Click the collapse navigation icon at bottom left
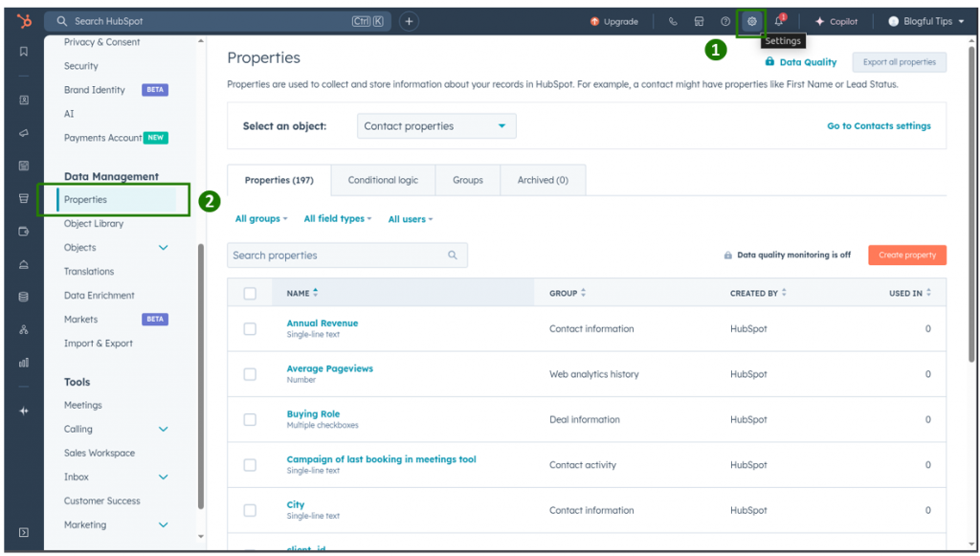This screenshot has width=980, height=556. 24,532
